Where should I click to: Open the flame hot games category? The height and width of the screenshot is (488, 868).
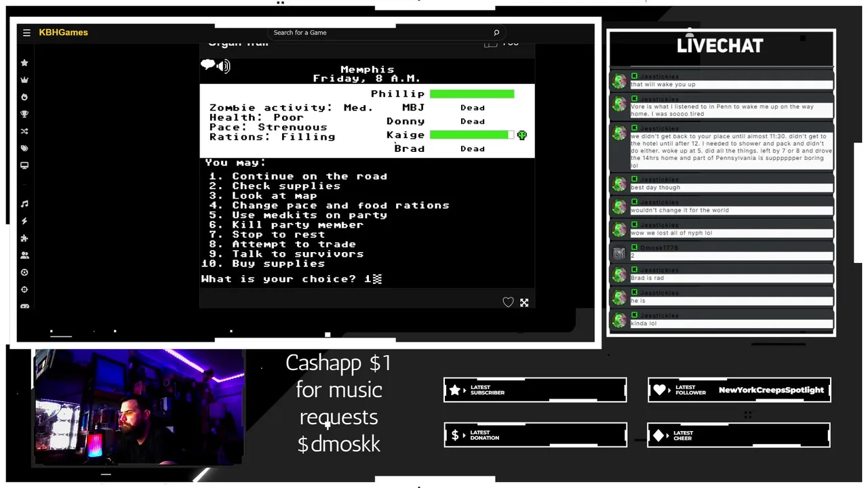click(x=24, y=97)
